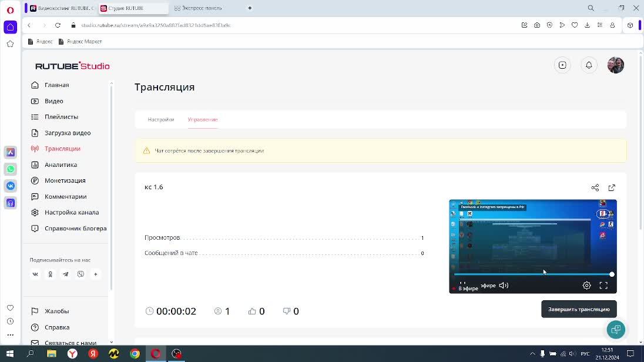Go back in browser history
The width and height of the screenshot is (644, 362).
(29, 25)
